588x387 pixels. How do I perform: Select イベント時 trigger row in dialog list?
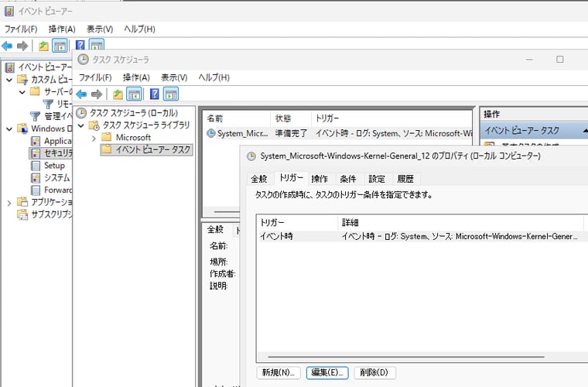(422, 236)
